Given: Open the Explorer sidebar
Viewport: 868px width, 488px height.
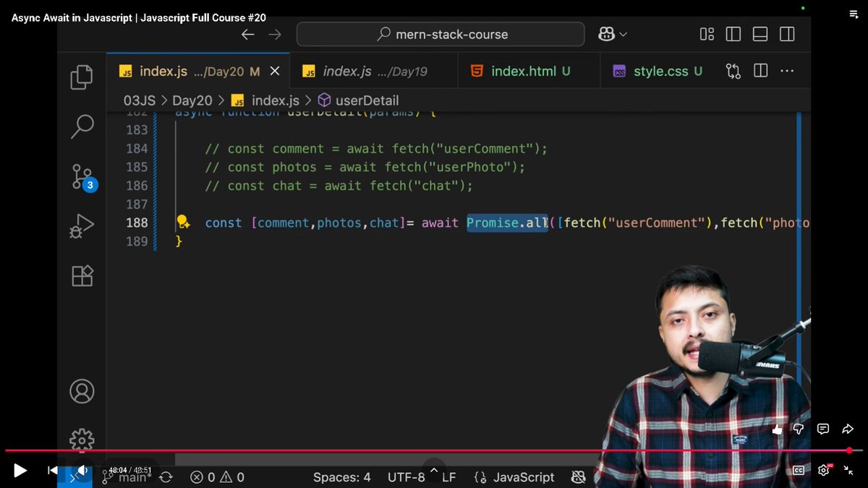Looking at the screenshot, I should click(82, 77).
